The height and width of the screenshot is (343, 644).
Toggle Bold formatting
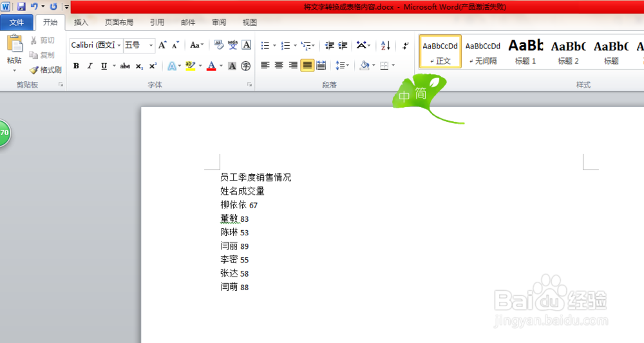pos(76,66)
